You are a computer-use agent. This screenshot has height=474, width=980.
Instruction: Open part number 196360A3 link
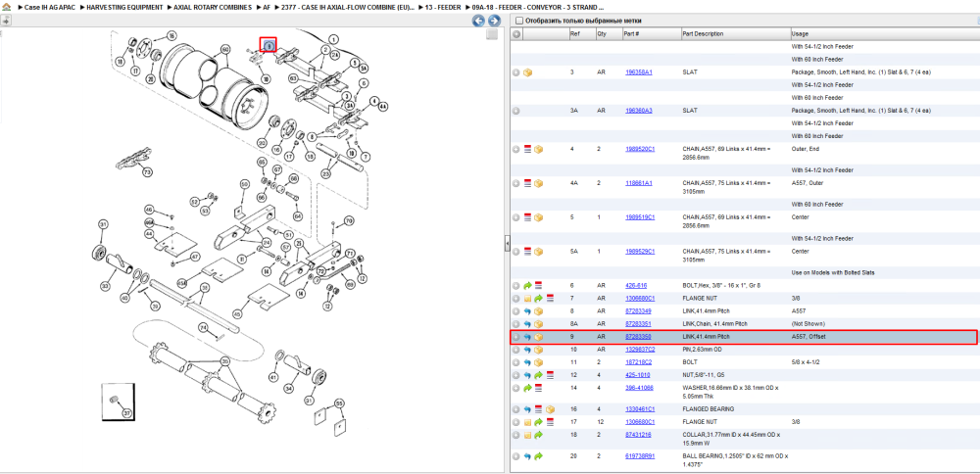[x=639, y=111]
